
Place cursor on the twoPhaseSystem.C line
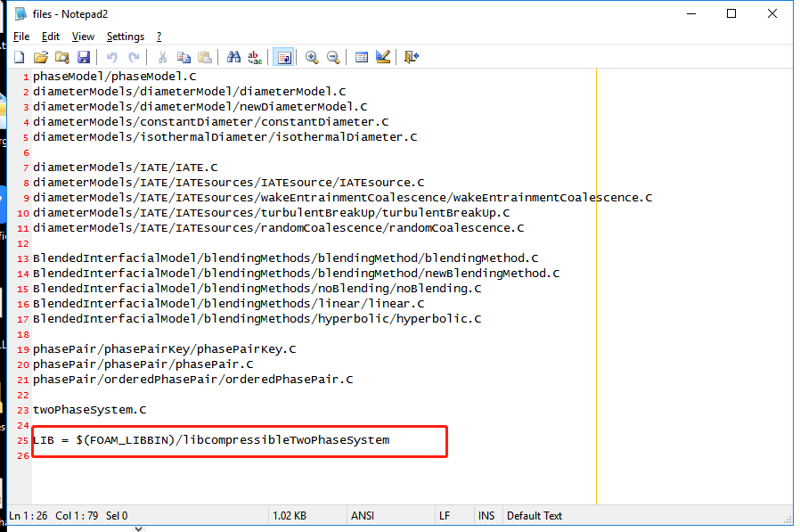pyautogui.click(x=89, y=410)
